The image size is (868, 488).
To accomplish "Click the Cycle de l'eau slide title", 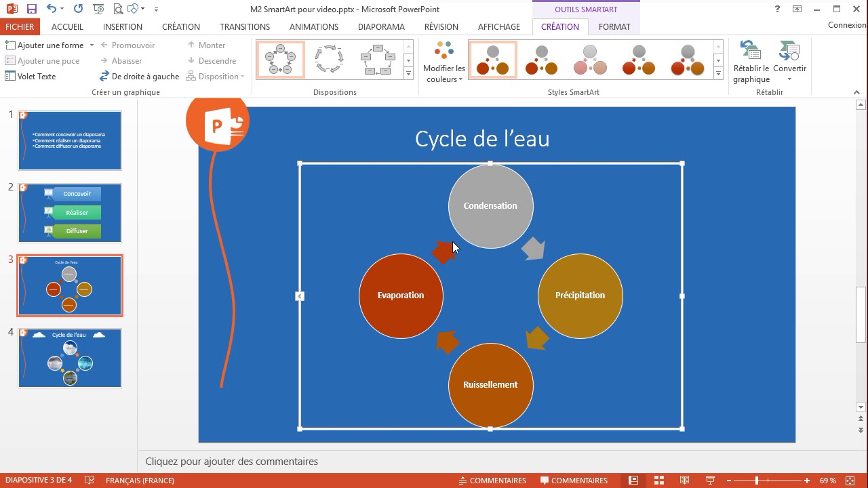I will 482,138.
